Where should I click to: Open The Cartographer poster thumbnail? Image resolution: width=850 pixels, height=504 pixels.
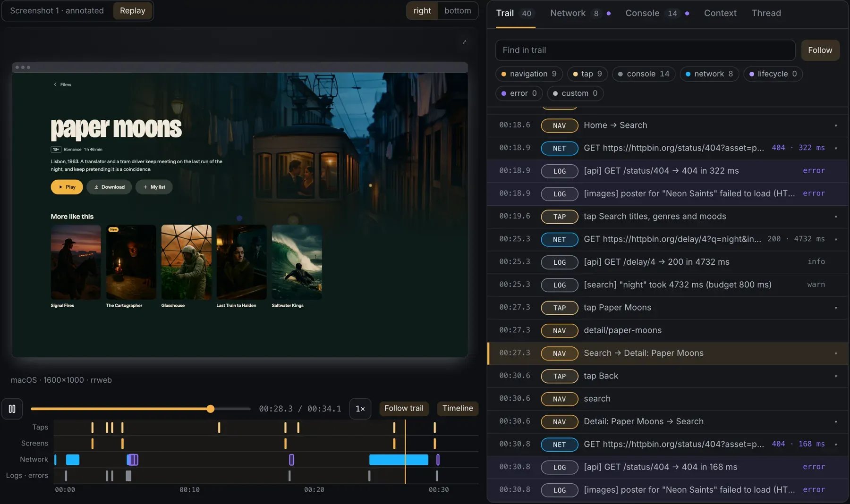point(131,262)
